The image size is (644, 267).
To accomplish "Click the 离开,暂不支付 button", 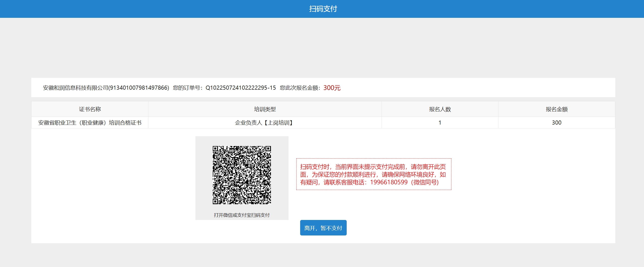I will [x=323, y=228].
